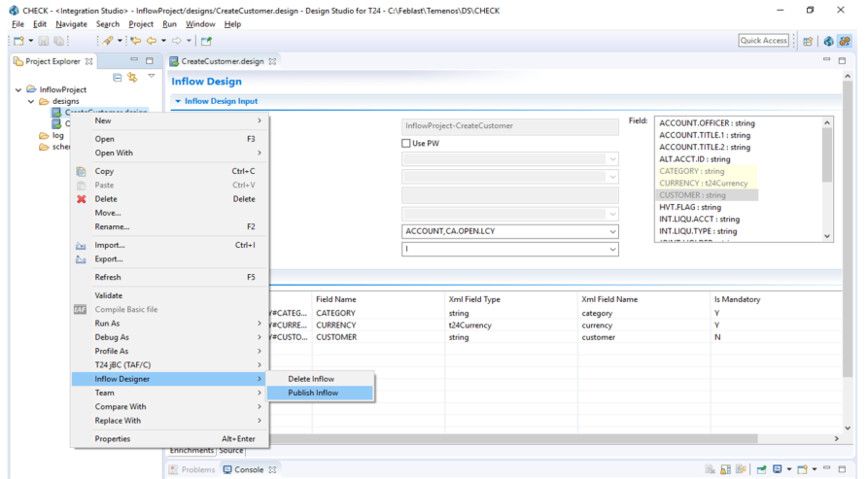Click the New wizard toolbar icon

[x=18, y=41]
